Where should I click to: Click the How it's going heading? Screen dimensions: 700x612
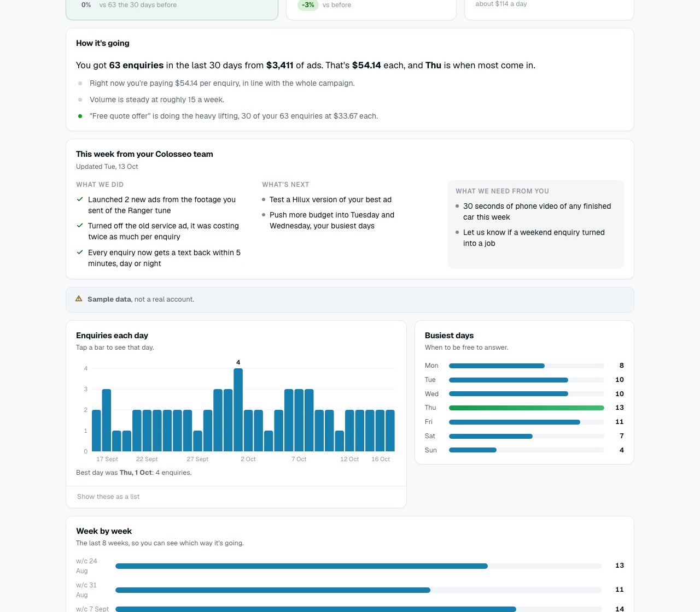103,43
